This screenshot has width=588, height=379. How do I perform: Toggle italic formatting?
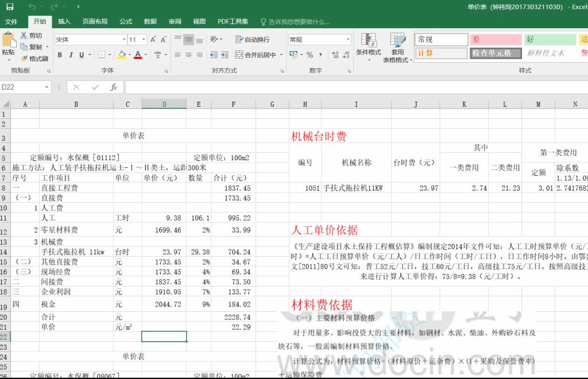[71, 54]
